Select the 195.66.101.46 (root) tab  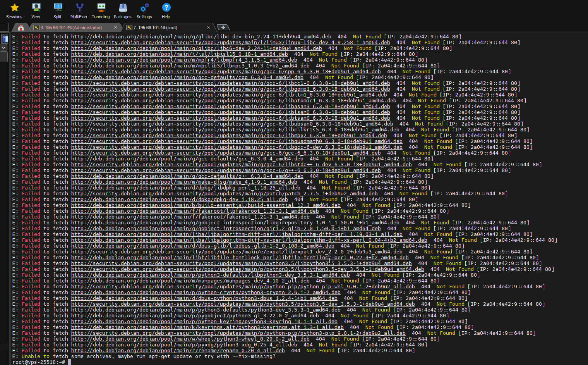(155, 28)
